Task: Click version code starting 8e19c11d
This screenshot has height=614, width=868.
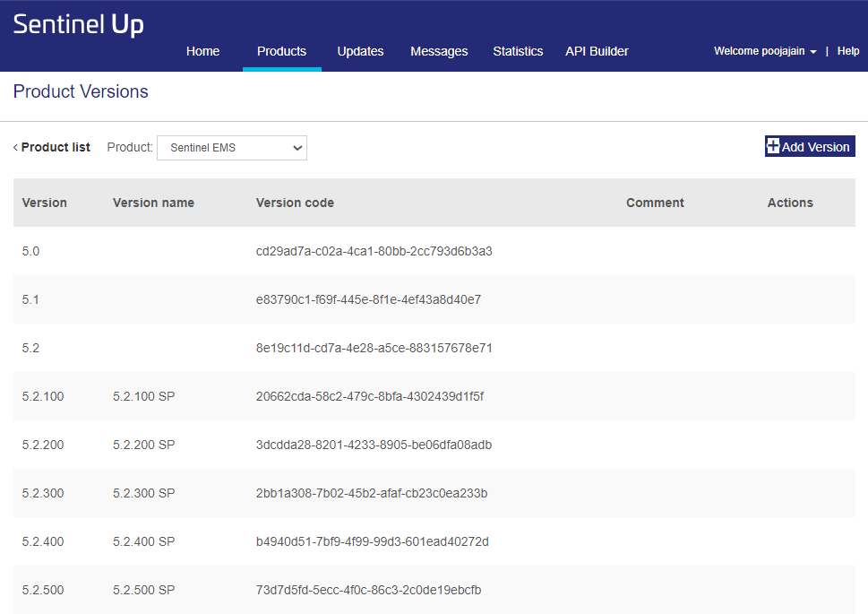Action: [374, 348]
